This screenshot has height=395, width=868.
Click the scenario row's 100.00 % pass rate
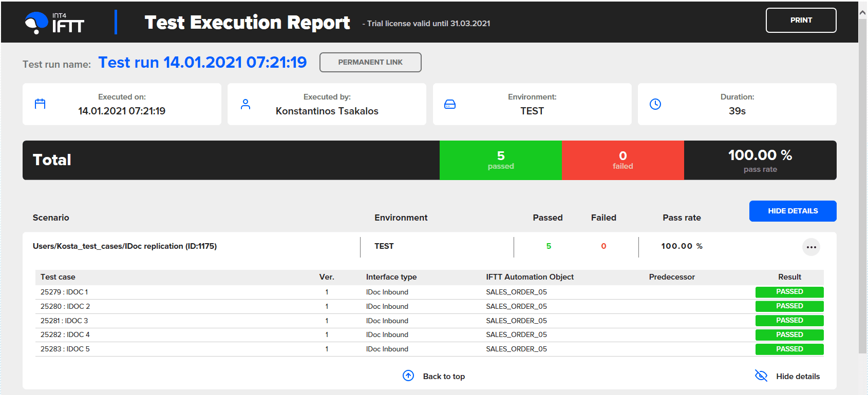[x=682, y=246]
